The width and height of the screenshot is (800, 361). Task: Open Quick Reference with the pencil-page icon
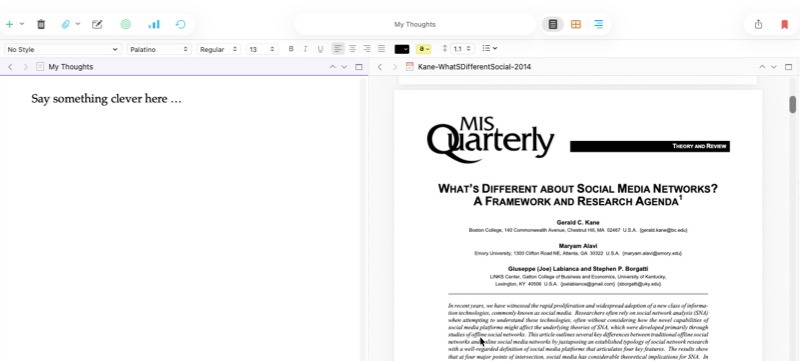tap(97, 24)
